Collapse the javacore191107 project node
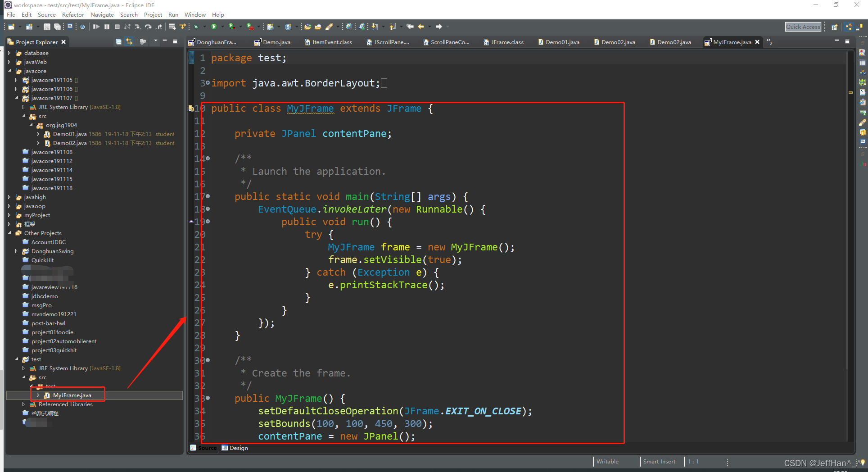868x472 pixels. (16, 98)
